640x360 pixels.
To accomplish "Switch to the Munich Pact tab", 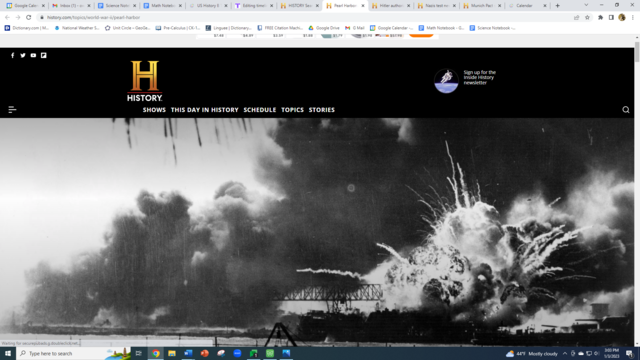I will pyautogui.click(x=482, y=6).
